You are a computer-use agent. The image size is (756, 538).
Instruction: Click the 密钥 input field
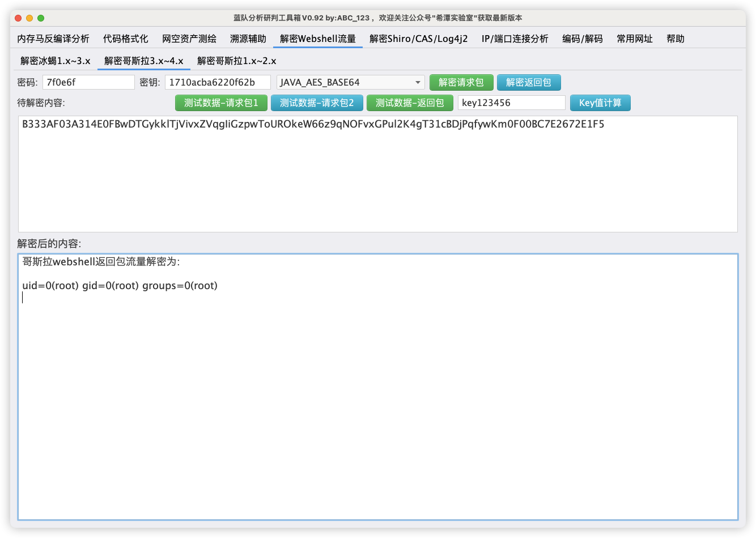coord(218,82)
